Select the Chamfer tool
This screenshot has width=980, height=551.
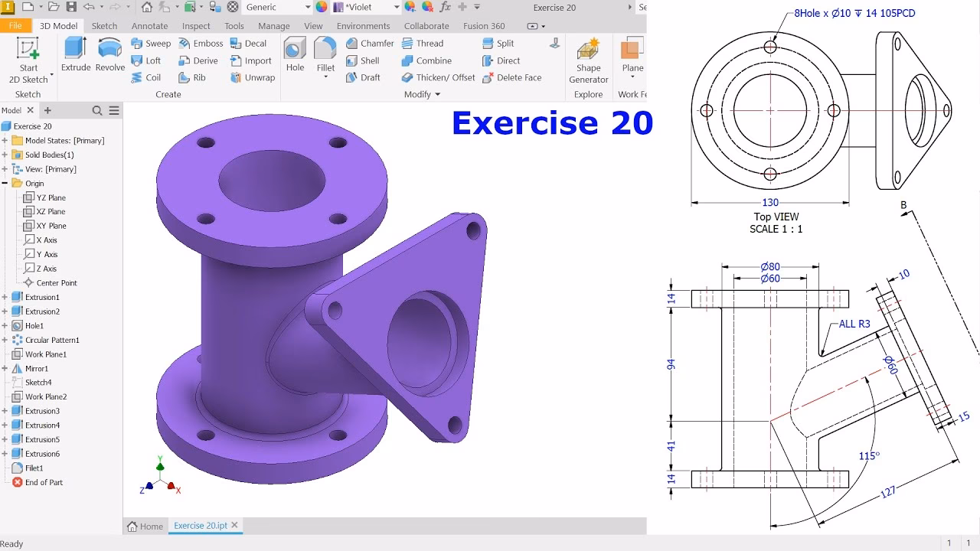(370, 43)
